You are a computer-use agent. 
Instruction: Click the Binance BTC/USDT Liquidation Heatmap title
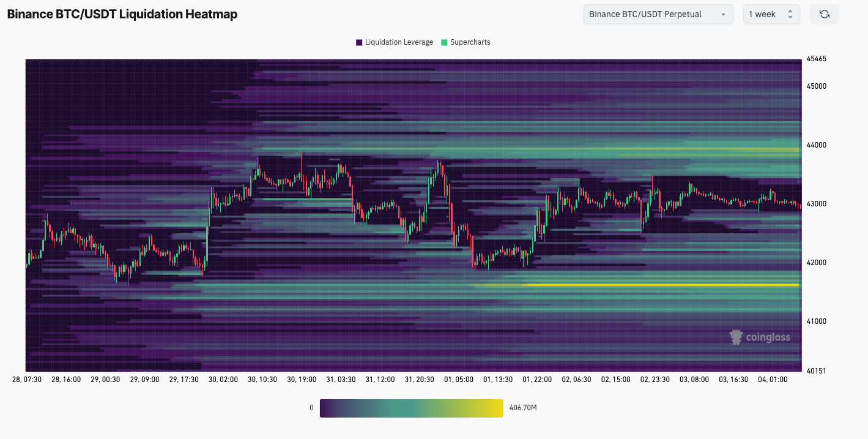click(x=122, y=14)
